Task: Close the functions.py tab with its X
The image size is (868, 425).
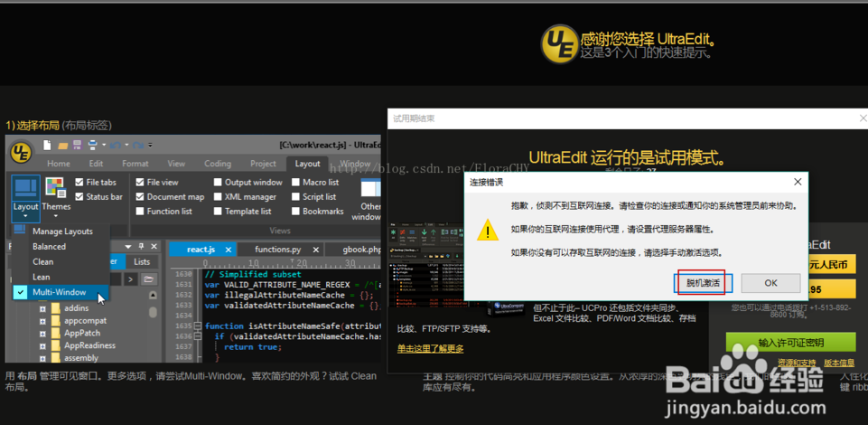Action: [316, 250]
